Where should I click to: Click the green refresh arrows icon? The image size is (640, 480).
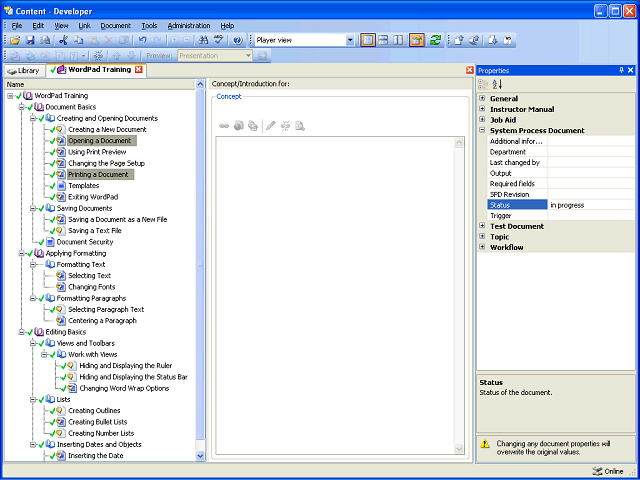pyautogui.click(x=436, y=40)
